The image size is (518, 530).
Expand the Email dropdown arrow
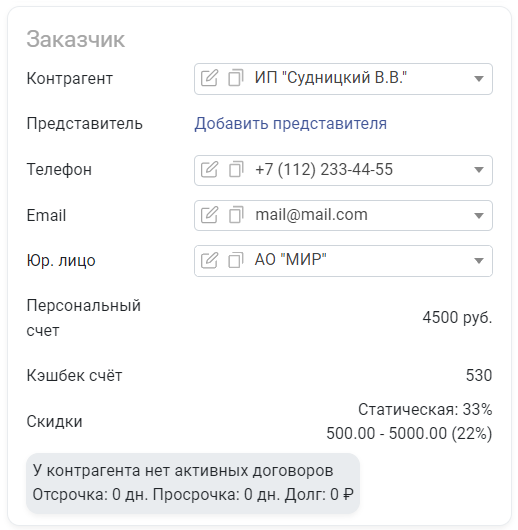[478, 216]
